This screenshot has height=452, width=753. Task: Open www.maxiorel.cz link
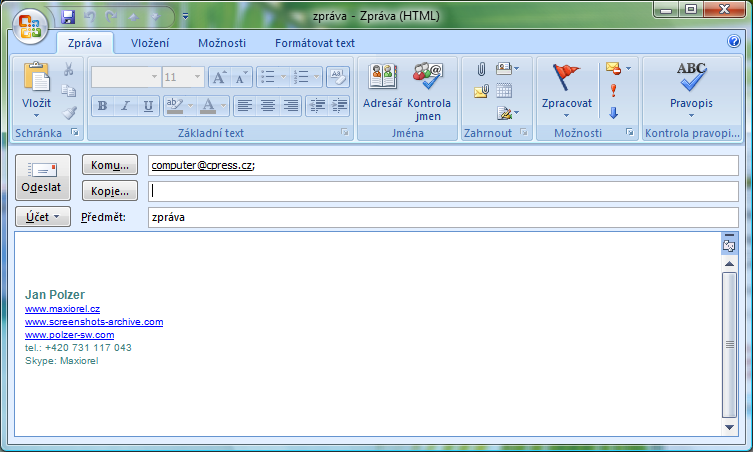[x=62, y=309]
